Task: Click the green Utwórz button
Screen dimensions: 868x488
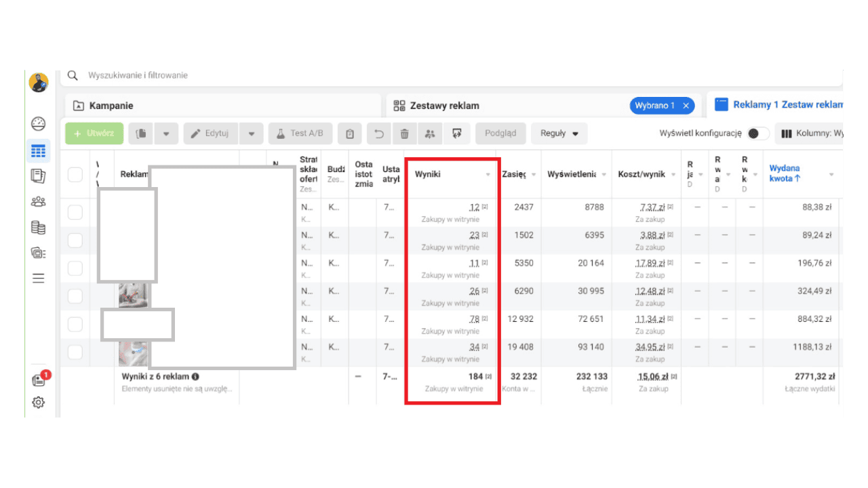Action: coord(94,134)
